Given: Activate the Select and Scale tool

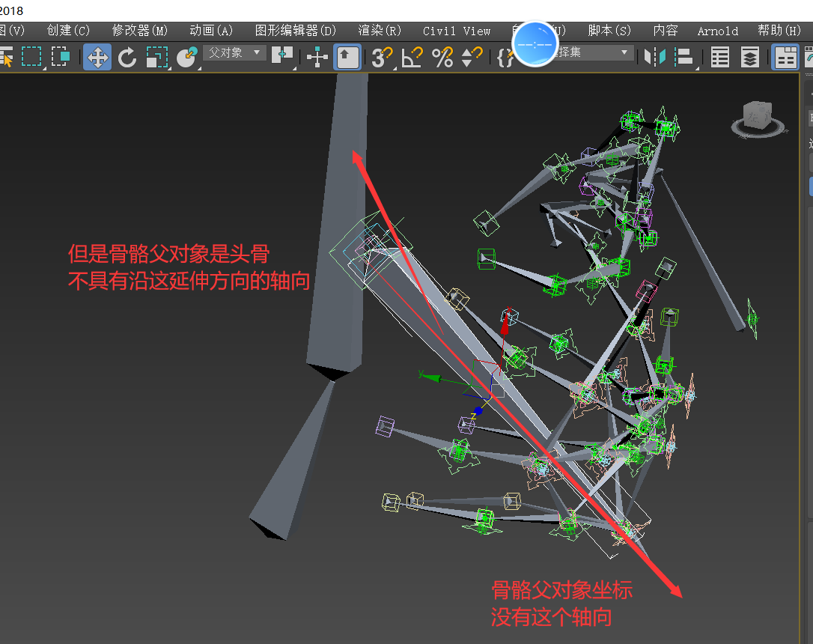Looking at the screenshot, I should point(157,57).
